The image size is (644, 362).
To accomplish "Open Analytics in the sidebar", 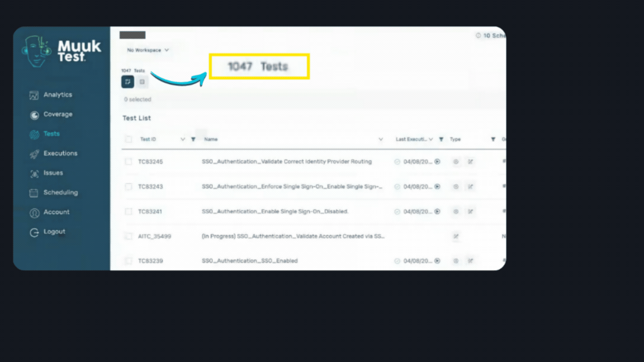I will click(x=58, y=95).
